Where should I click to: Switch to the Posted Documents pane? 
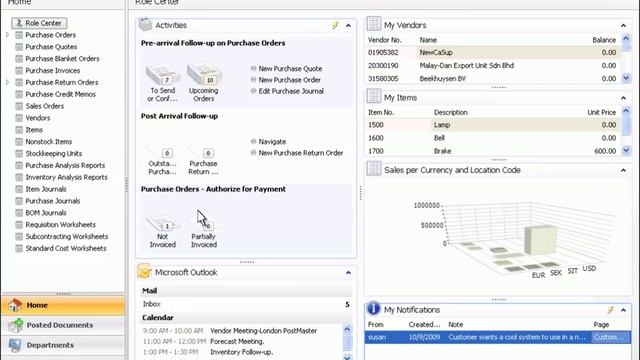[x=63, y=325]
